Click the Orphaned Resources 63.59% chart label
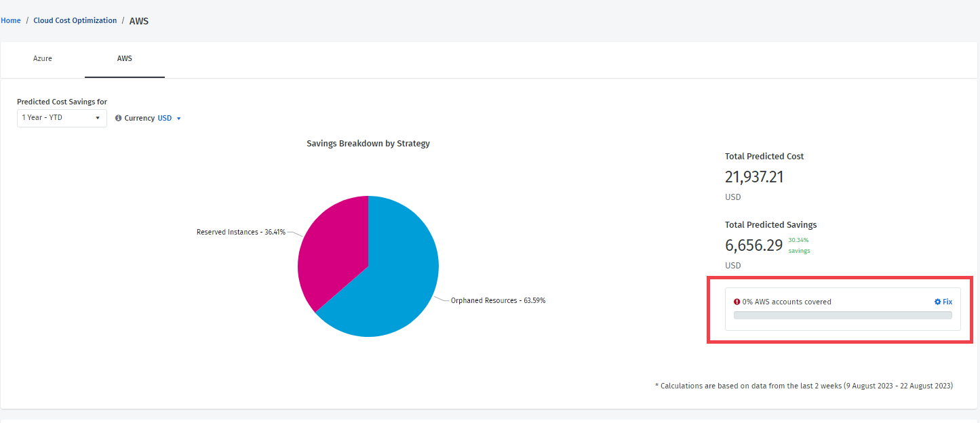The image size is (980, 423). pos(498,300)
